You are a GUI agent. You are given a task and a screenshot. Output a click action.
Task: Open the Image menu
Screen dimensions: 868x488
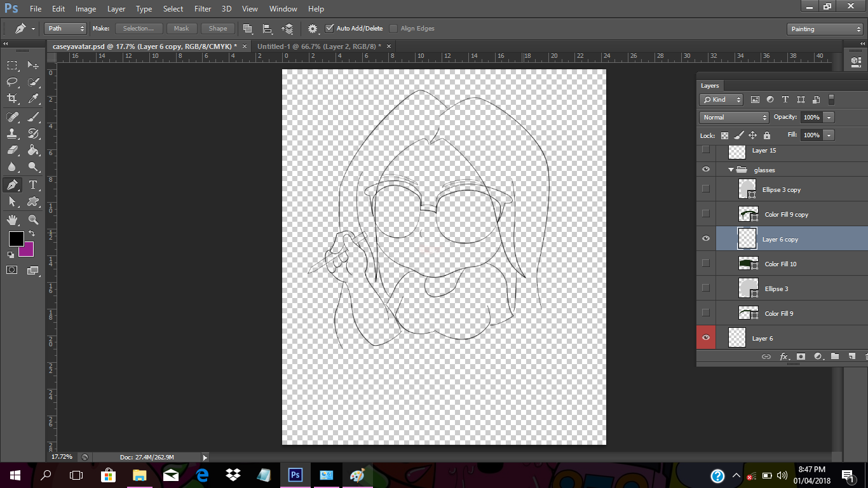click(x=86, y=9)
